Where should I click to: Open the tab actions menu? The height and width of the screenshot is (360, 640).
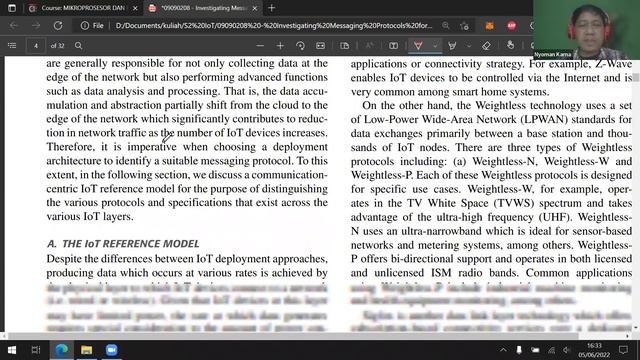(x=12, y=8)
